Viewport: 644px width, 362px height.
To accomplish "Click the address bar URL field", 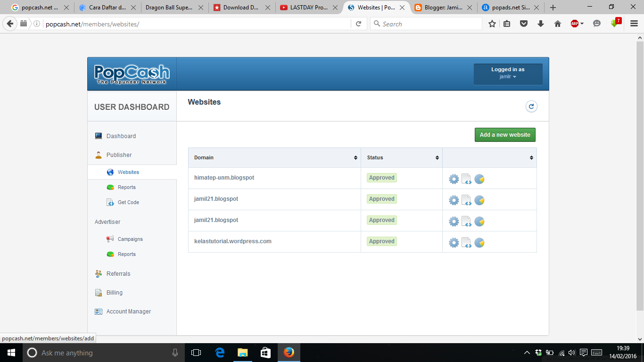I will coord(197,24).
